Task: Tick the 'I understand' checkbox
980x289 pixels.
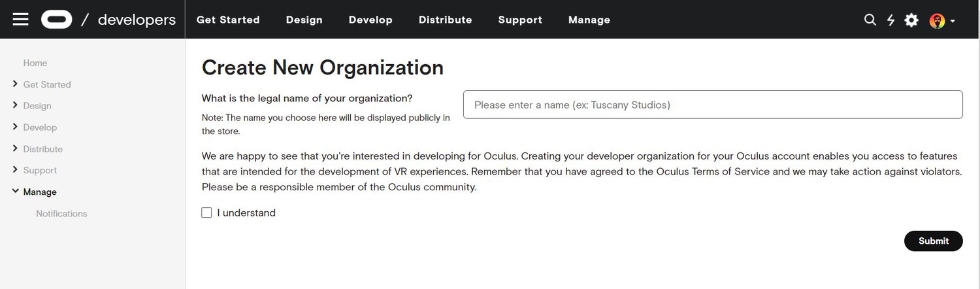Action: 206,212
